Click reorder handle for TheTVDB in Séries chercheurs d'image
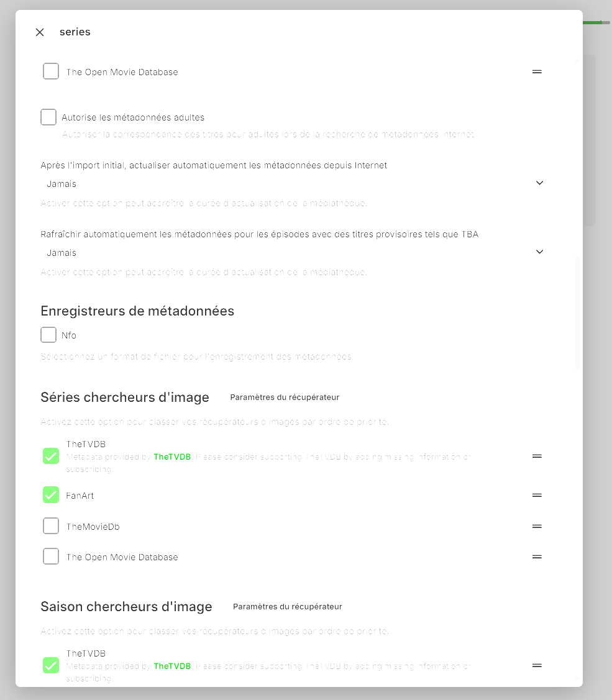This screenshot has height=700, width=612. pyautogui.click(x=537, y=456)
